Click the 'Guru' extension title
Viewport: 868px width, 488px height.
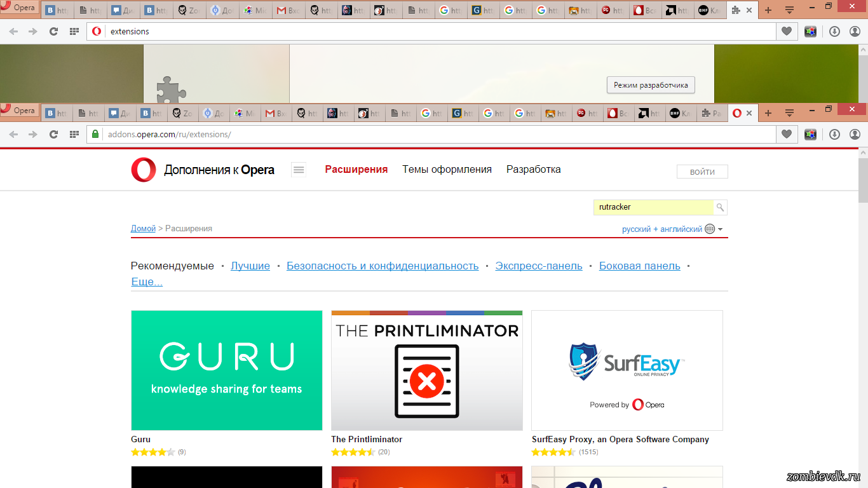click(x=140, y=439)
